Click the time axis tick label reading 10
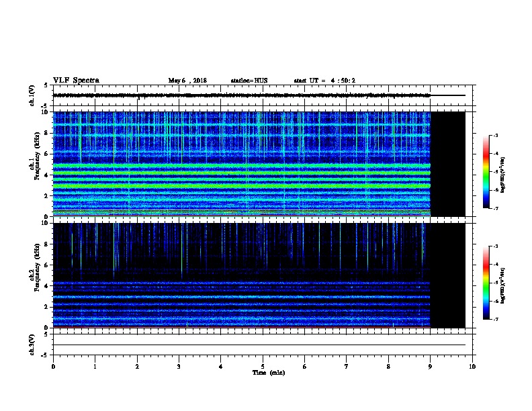The height and width of the screenshot is (411, 532). [x=472, y=367]
